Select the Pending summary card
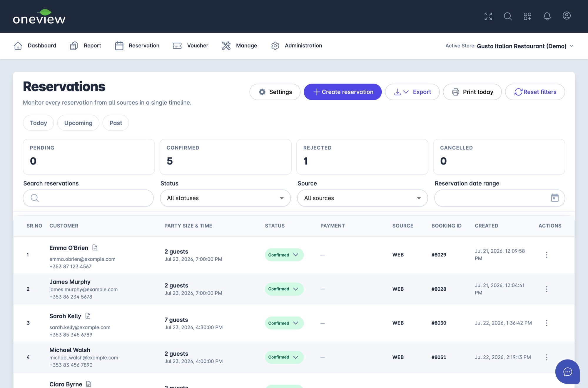Image resolution: width=588 pixels, height=388 pixels. point(89,157)
